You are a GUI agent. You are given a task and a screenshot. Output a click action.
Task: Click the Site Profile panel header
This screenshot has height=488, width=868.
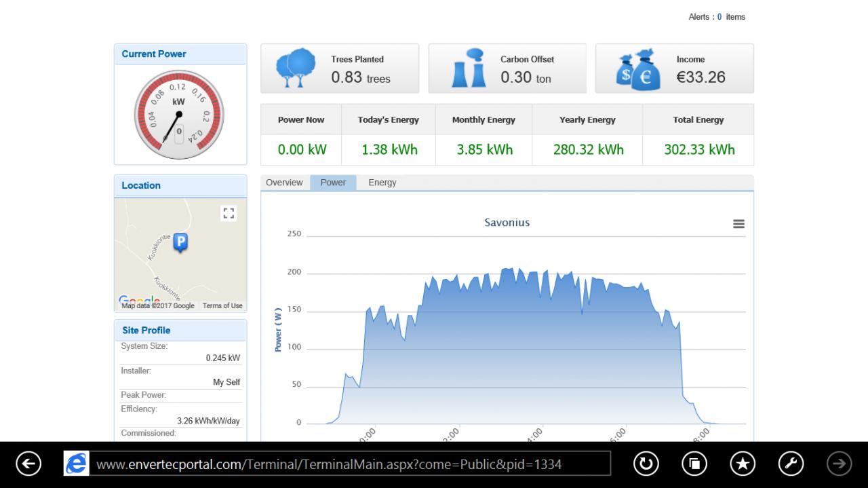tap(180, 331)
